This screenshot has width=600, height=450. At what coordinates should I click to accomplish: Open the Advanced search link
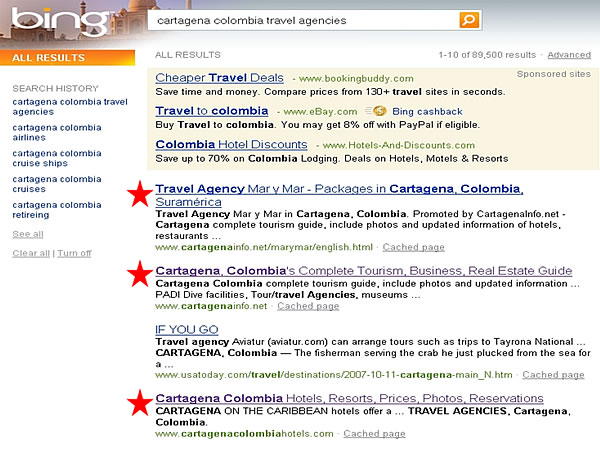click(568, 55)
